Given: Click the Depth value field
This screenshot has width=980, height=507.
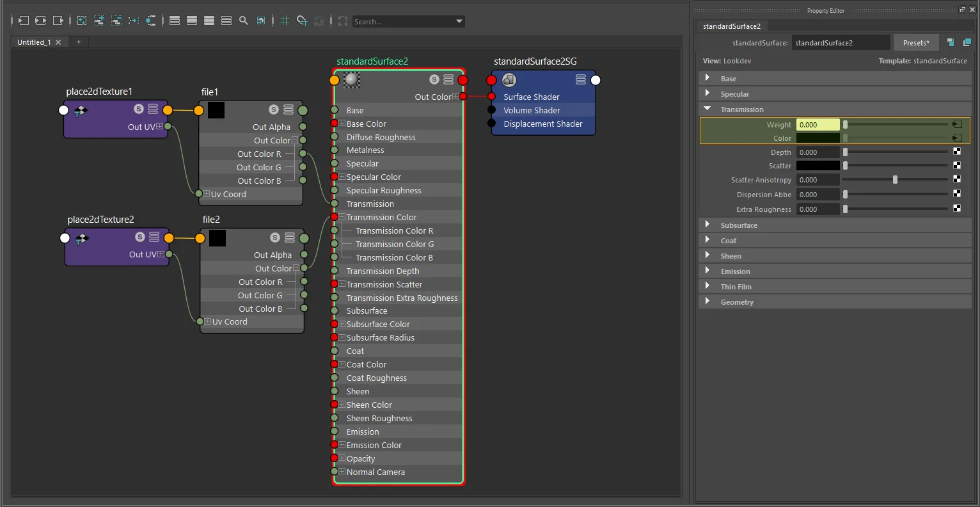Looking at the screenshot, I should tap(818, 152).
